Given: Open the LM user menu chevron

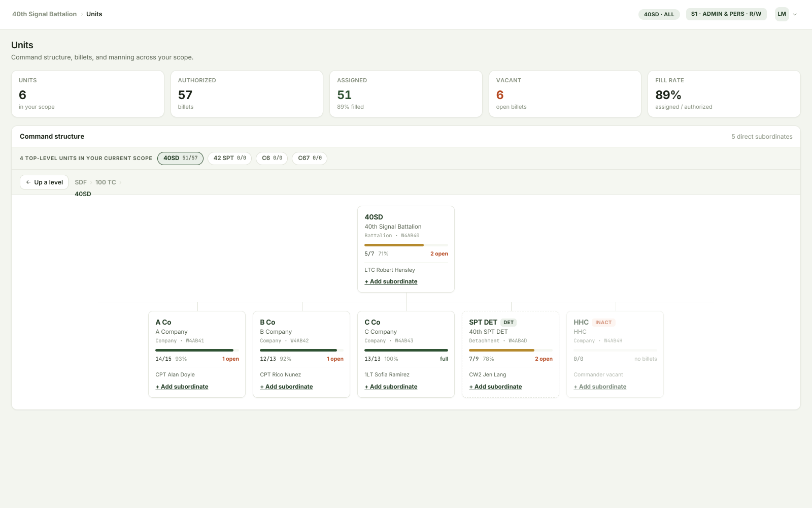Looking at the screenshot, I should [795, 14].
